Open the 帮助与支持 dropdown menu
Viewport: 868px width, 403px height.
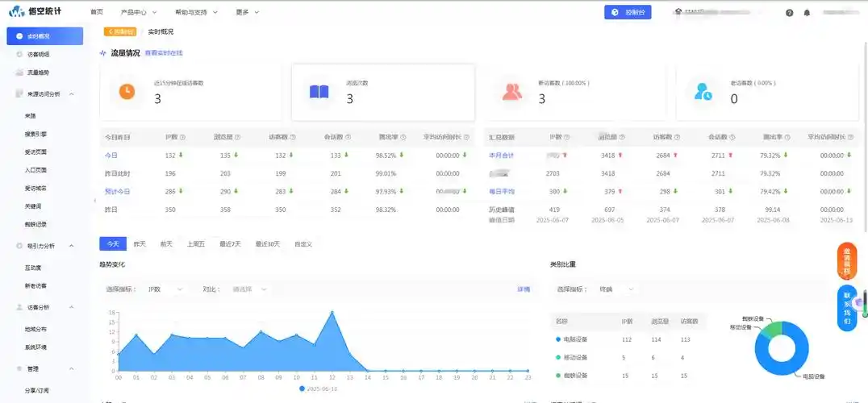pos(196,12)
